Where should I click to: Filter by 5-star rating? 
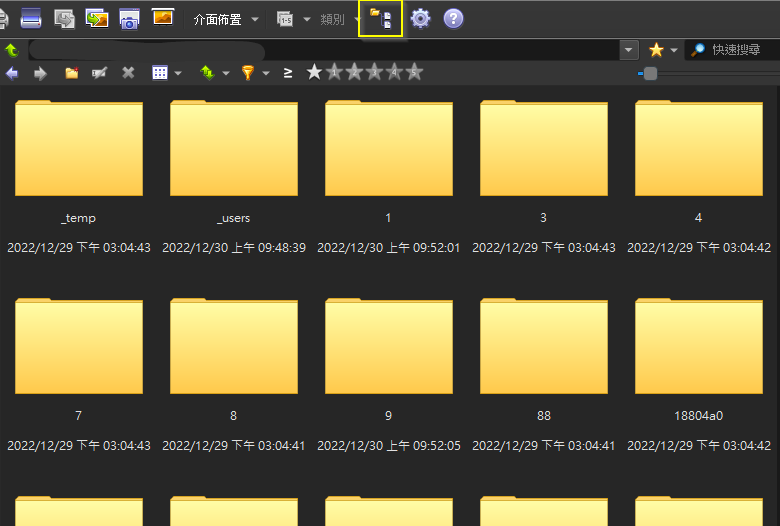tap(414, 73)
